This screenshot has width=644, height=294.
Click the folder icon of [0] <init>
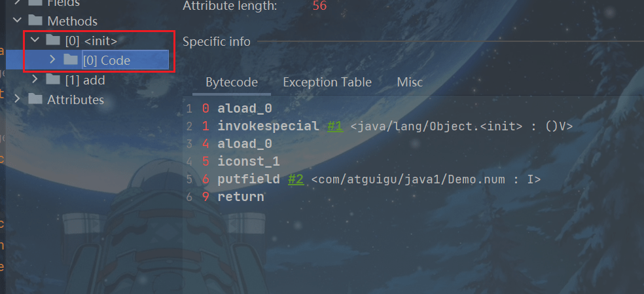click(53, 41)
